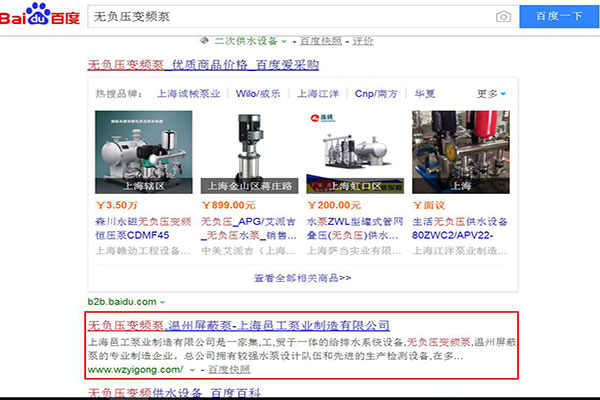This screenshot has width=600, height=400.
Task: Select brand Wilo/威乐
Action: coord(258,94)
